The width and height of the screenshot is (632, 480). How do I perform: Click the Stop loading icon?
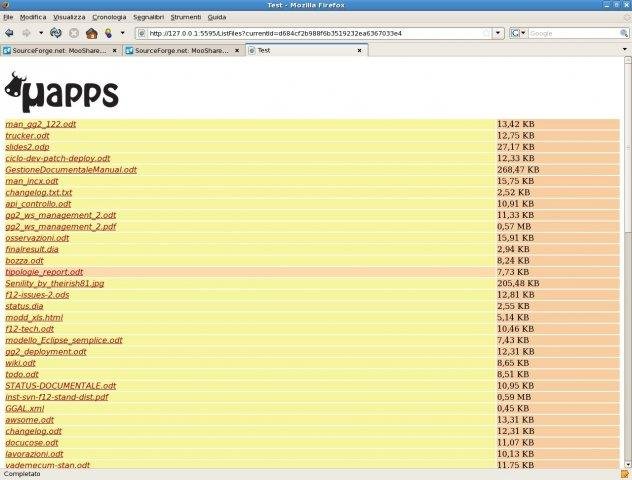coord(74,33)
